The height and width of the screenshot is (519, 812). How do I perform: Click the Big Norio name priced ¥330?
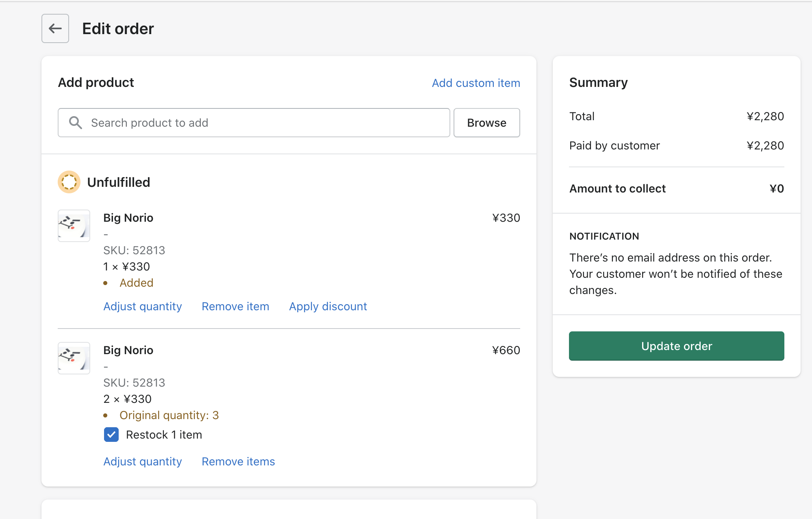128,218
